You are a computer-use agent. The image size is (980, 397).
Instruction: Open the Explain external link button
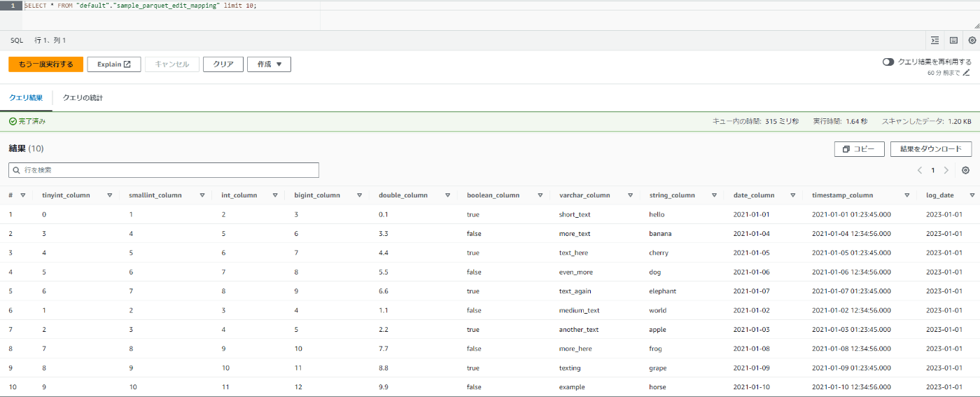coord(114,64)
